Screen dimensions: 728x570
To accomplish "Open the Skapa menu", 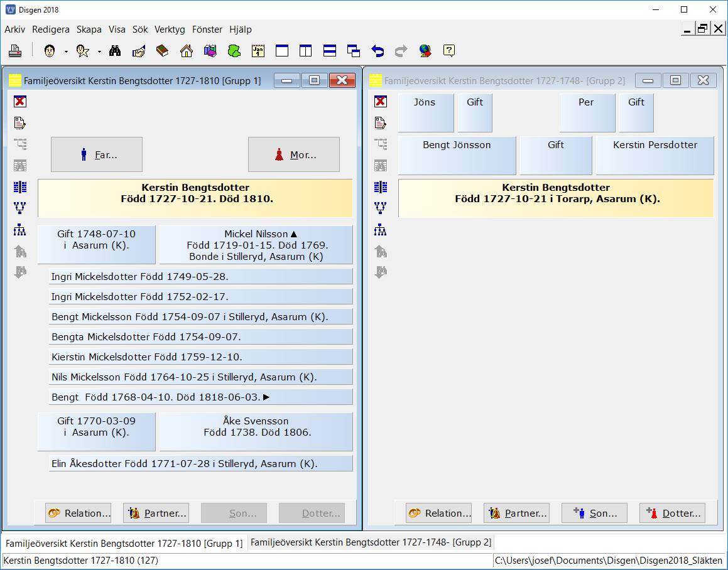I will tap(89, 30).
